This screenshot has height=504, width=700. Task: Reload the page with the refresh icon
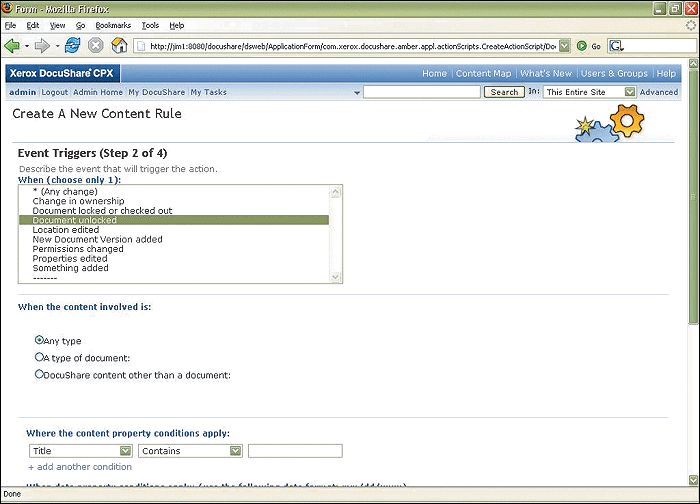click(72, 46)
